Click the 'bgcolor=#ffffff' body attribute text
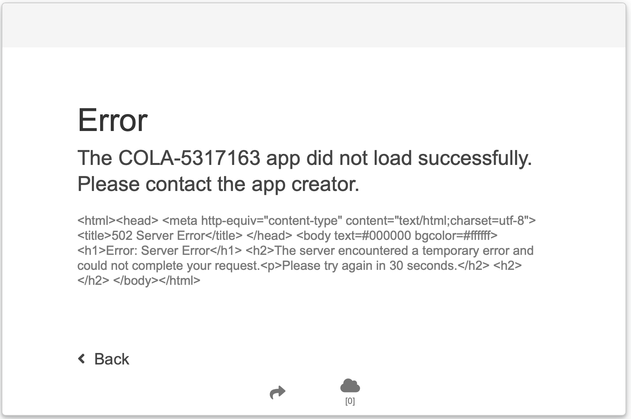Image resolution: width=631 pixels, height=419 pixels. [x=452, y=235]
